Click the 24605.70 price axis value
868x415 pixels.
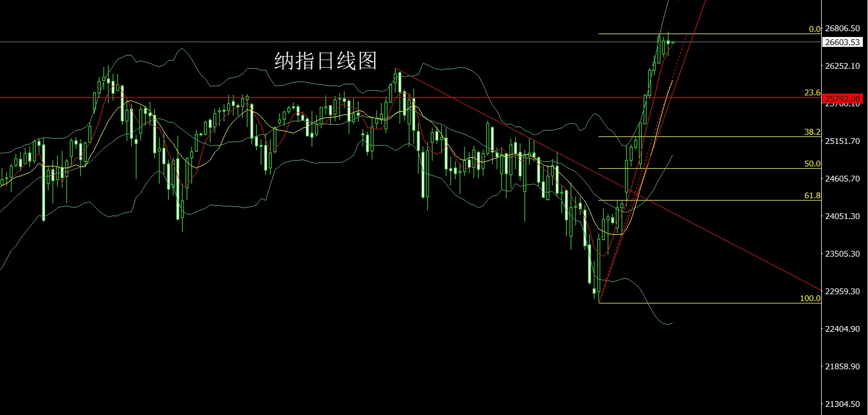click(x=843, y=179)
